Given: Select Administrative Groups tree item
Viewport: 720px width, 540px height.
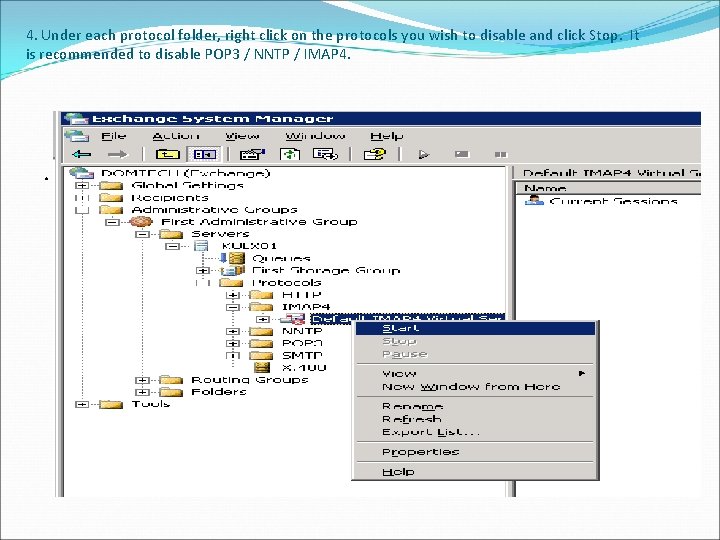Looking at the screenshot, I should tap(214, 210).
